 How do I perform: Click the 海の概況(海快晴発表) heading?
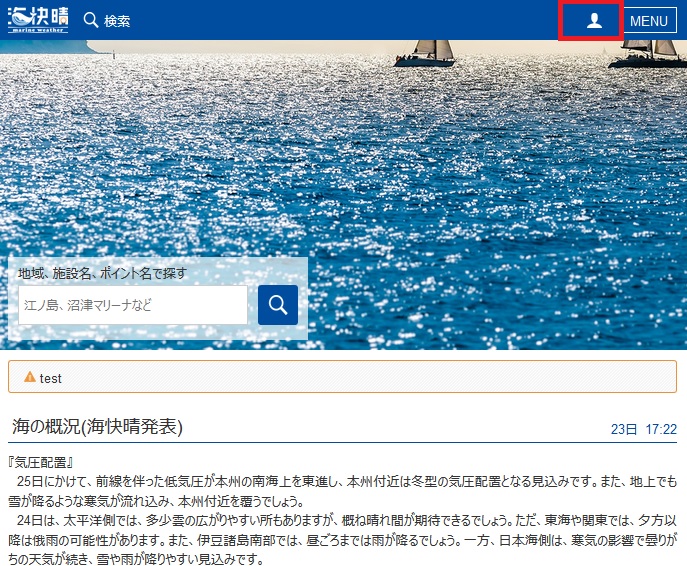click(97, 427)
